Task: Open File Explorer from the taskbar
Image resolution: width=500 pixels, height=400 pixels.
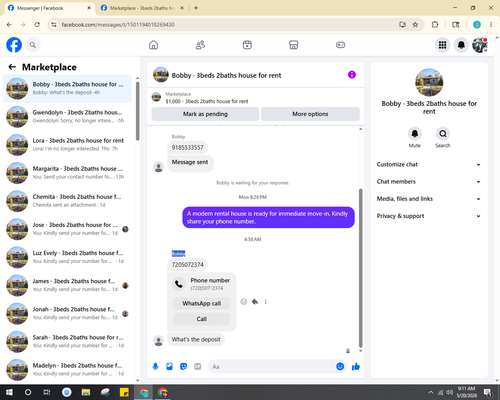Action: point(86,392)
